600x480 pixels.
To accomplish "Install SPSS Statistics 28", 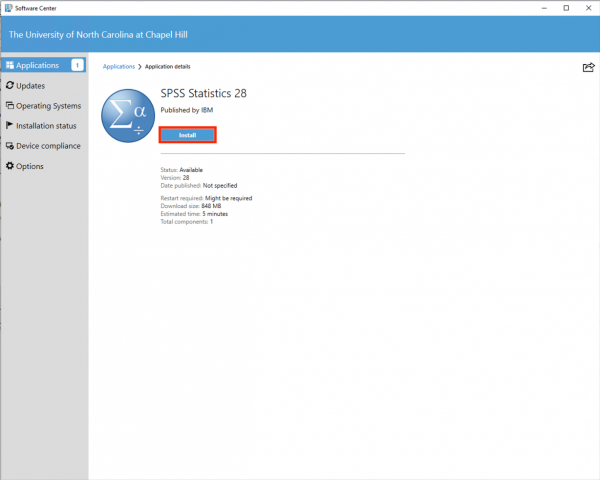I will (x=188, y=135).
